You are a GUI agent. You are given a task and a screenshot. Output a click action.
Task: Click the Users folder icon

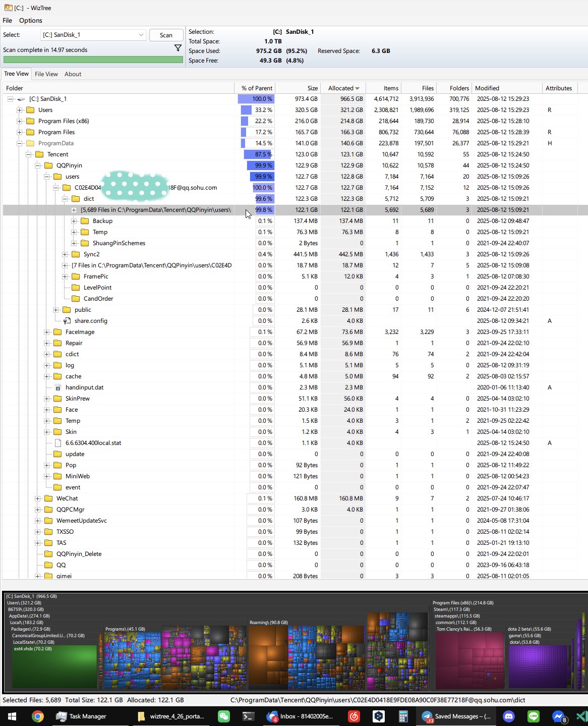[30, 110]
